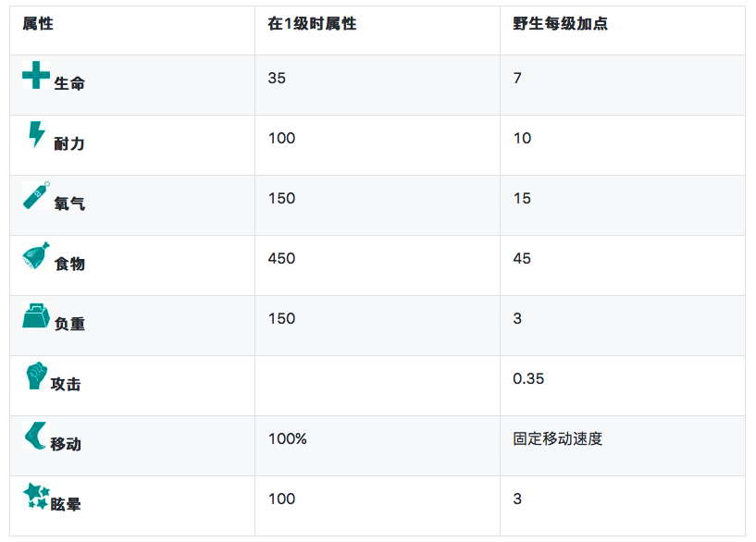Click the 耐力 attribute label
Screen dimensions: 756x542
69,143
